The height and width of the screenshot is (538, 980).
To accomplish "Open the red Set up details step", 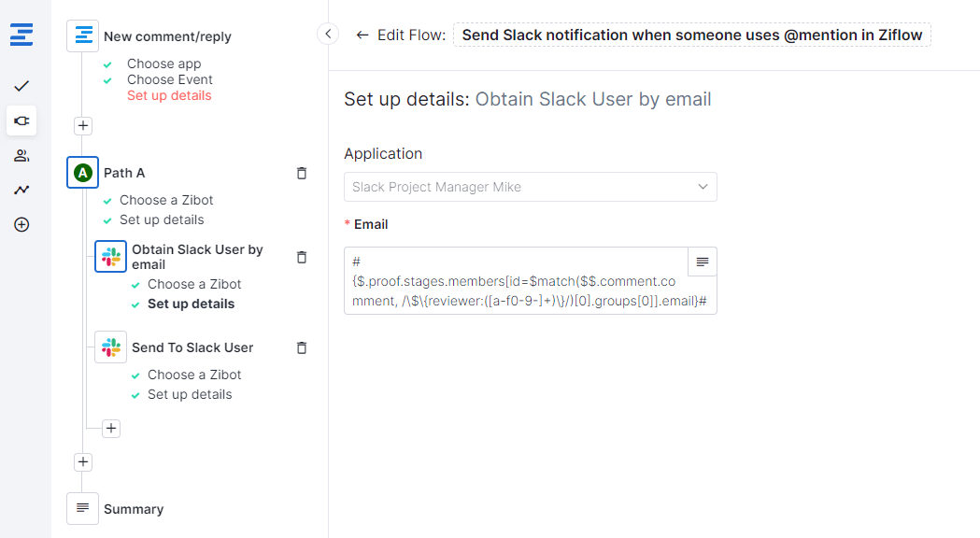I will [169, 95].
